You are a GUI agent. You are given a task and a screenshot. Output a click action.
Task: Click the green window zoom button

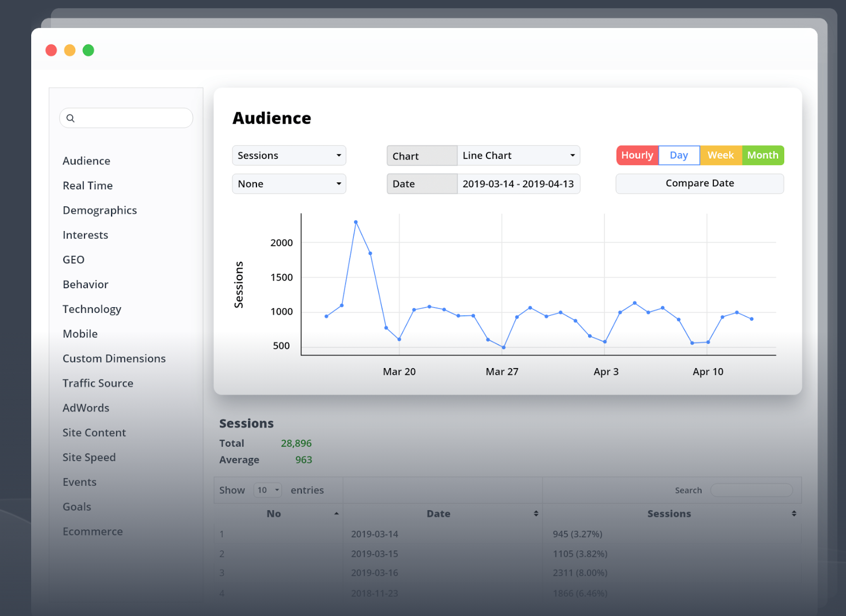coord(88,50)
